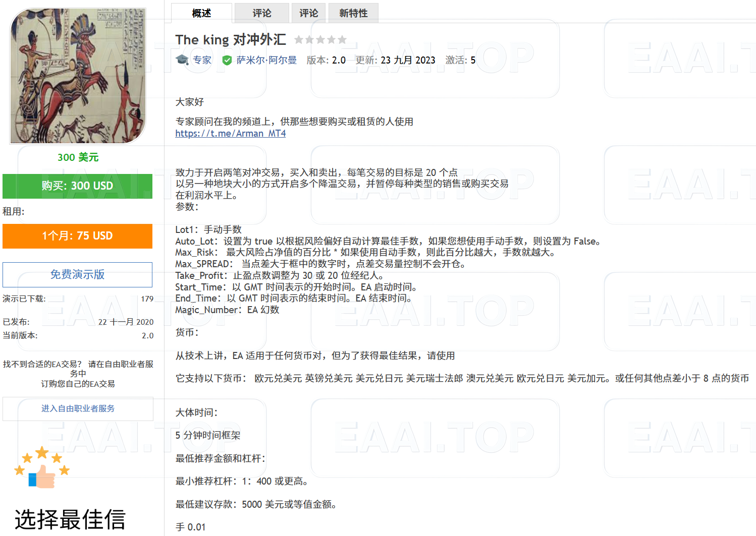Screen dimensions: 756x536
Task: Click the first rating star
Action: 300,39
